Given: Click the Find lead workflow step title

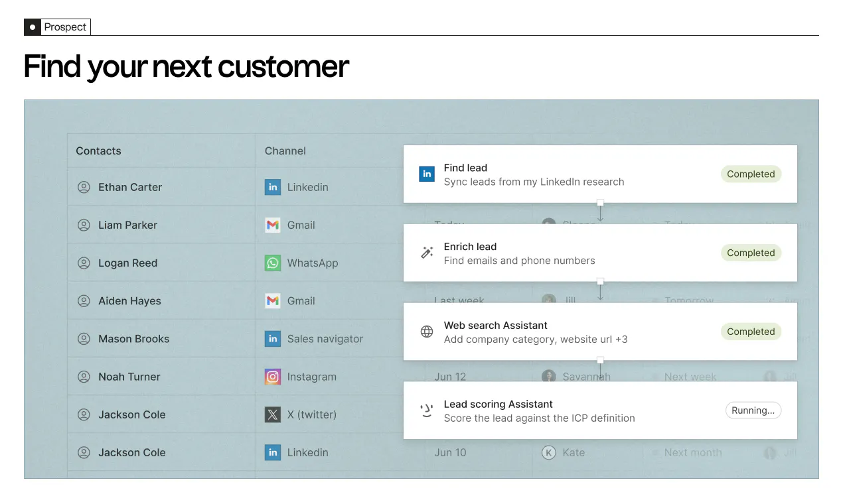Looking at the screenshot, I should tap(465, 168).
